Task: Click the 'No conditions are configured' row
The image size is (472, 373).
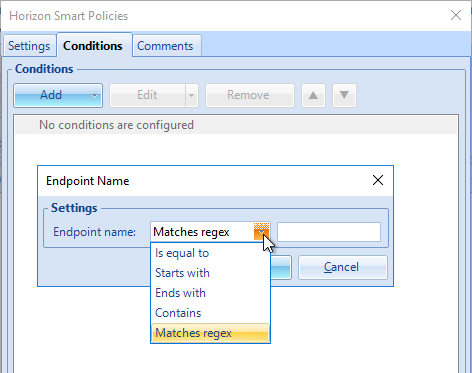Action: pos(236,125)
